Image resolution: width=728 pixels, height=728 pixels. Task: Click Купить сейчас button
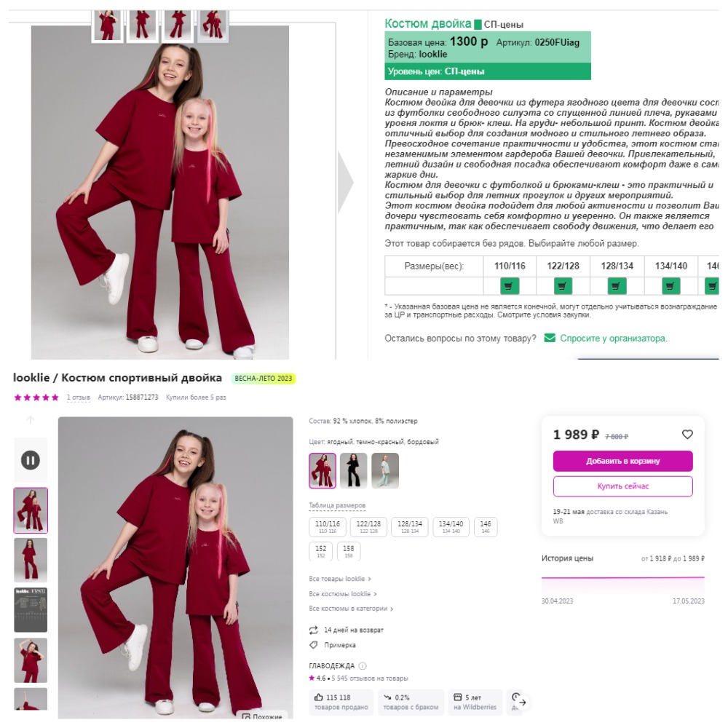tap(622, 486)
